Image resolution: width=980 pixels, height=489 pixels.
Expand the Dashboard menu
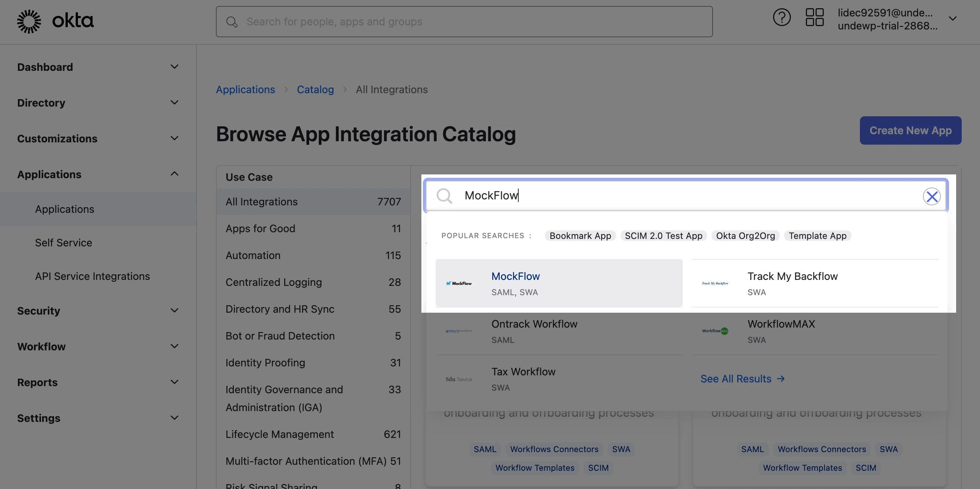[98, 67]
